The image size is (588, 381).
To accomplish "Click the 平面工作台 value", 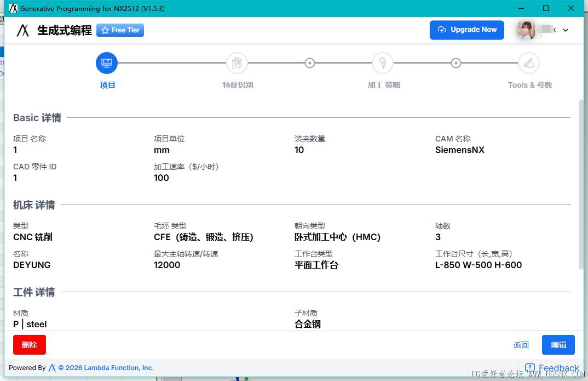I will point(316,265).
